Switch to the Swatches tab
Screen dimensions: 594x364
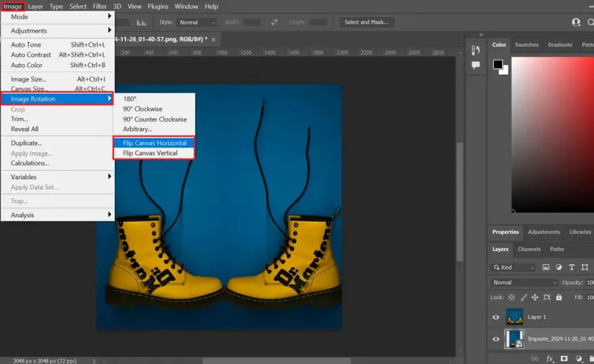click(526, 44)
